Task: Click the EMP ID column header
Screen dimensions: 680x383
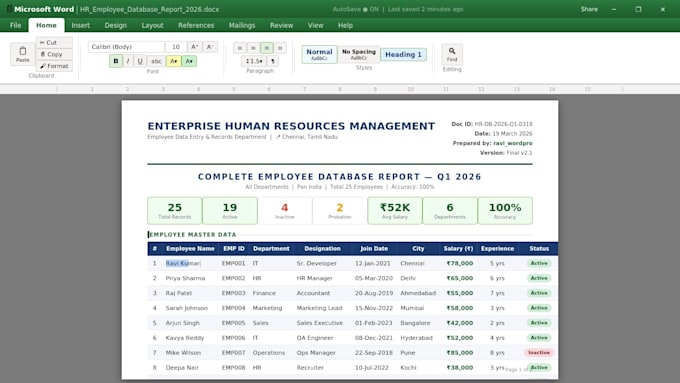Action: click(x=234, y=249)
